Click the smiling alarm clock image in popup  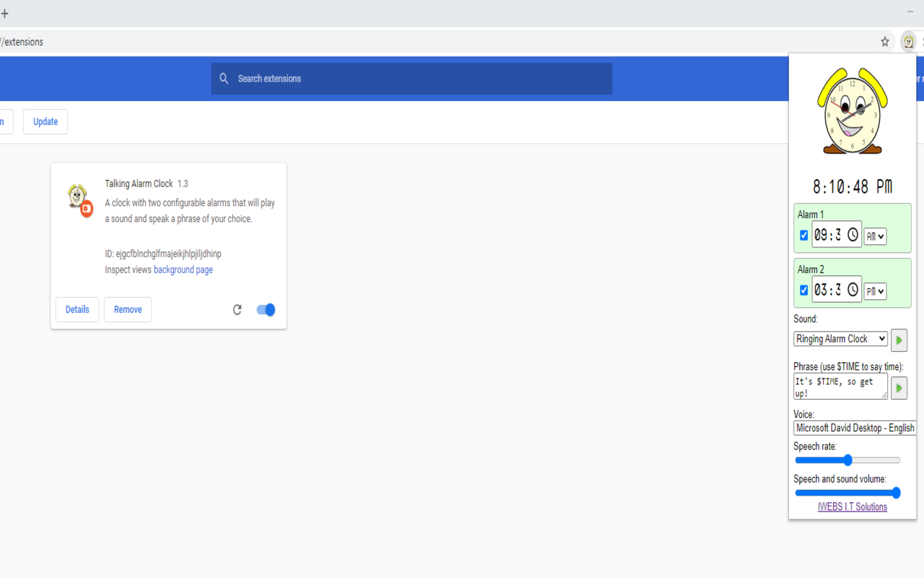pyautogui.click(x=853, y=110)
